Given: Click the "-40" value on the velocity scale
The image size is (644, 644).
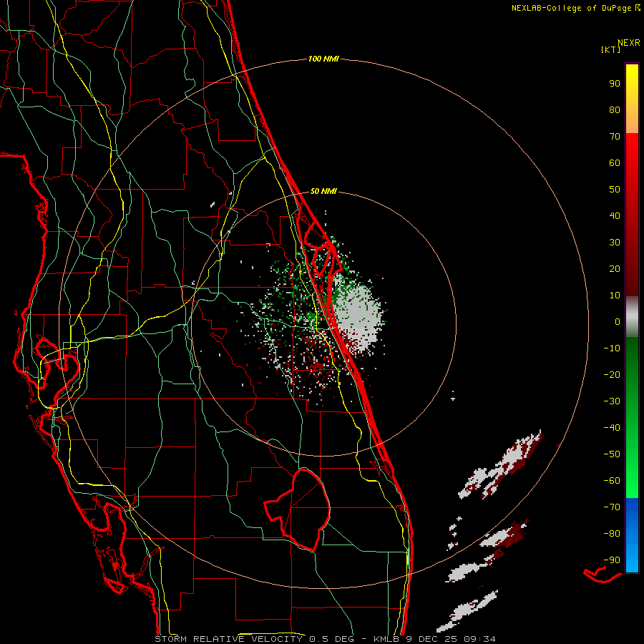Looking at the screenshot, I should coord(612,428).
